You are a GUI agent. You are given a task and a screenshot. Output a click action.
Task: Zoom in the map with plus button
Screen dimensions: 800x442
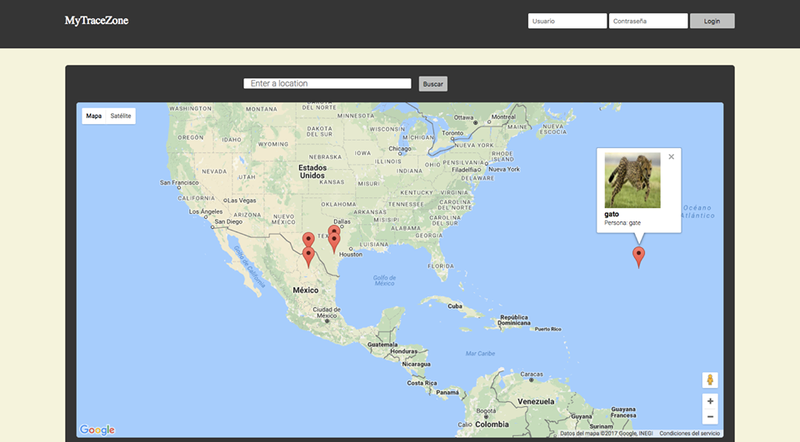tap(710, 401)
